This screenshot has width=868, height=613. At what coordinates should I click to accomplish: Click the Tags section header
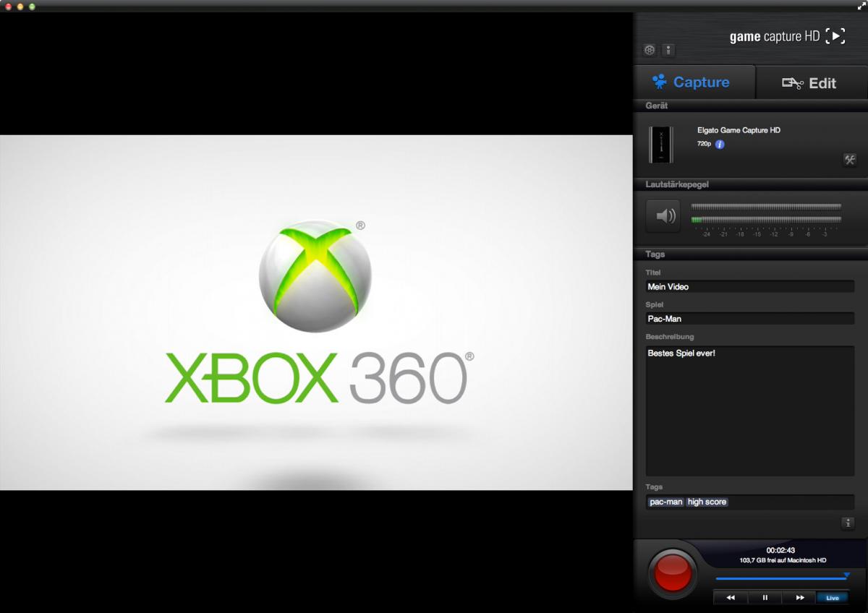pos(750,254)
